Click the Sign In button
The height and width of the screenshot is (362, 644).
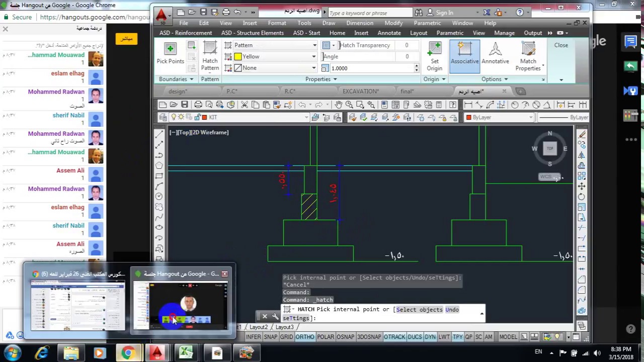(440, 13)
